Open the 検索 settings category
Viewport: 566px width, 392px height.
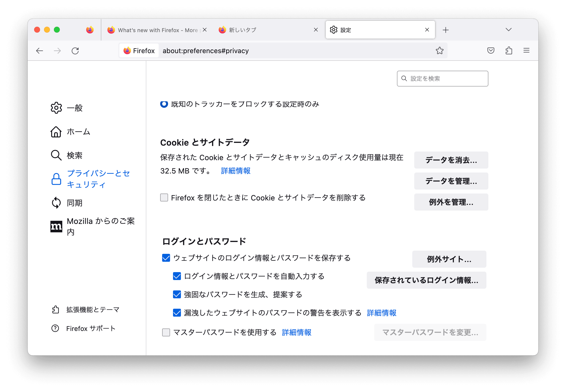tap(67, 155)
